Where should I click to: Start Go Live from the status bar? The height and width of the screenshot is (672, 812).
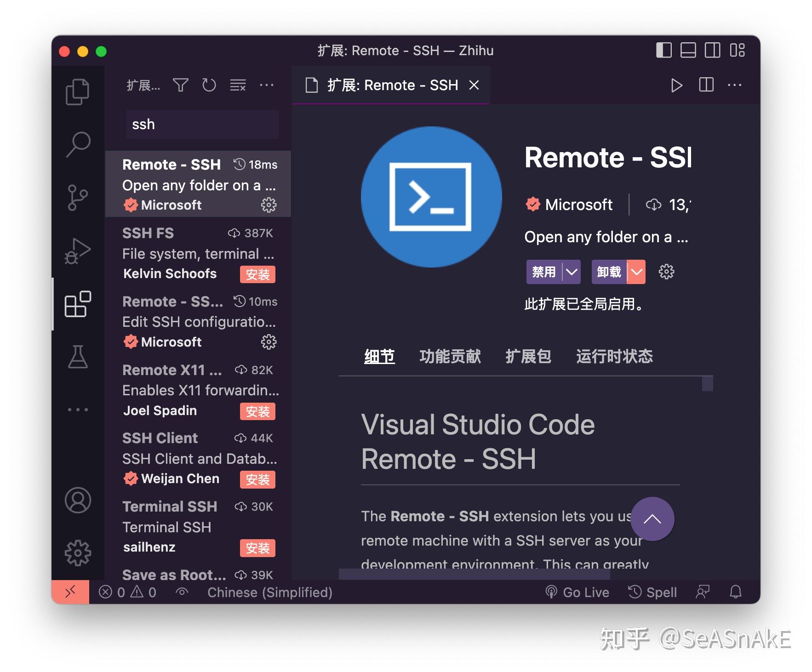[578, 592]
